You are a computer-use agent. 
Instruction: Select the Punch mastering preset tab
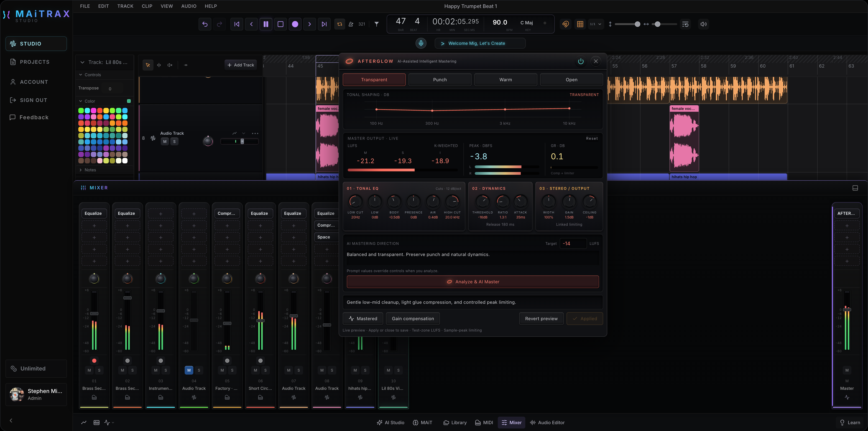point(440,79)
